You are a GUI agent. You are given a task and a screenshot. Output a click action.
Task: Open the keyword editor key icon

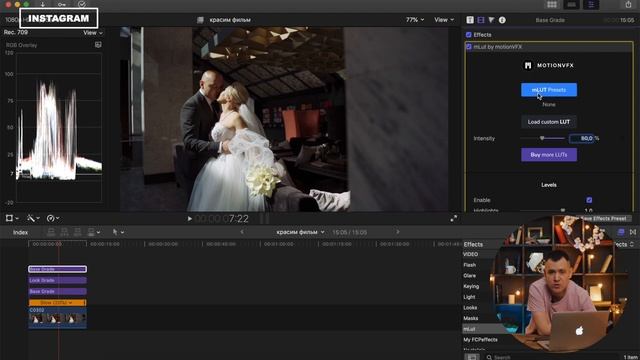(62, 4)
